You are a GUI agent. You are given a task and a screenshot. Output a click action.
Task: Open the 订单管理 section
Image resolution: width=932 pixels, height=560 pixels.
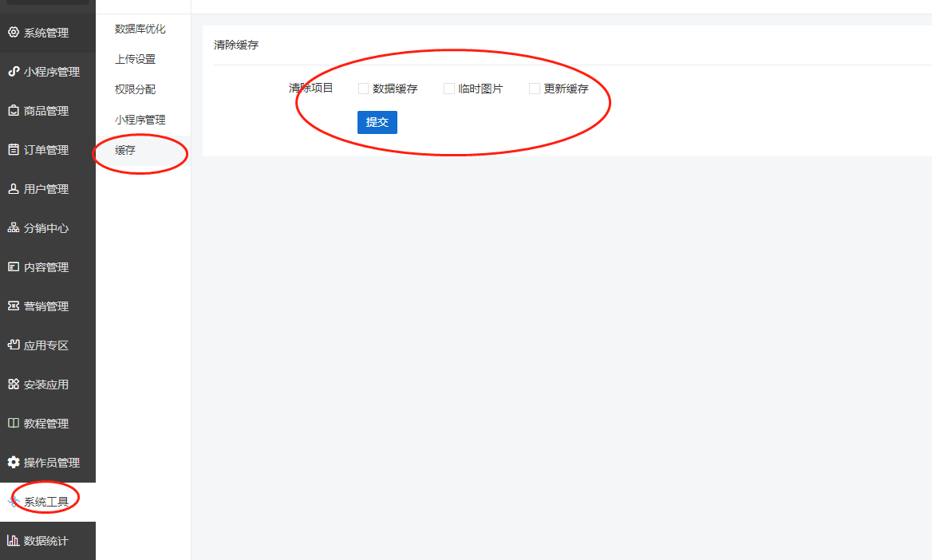coord(48,150)
